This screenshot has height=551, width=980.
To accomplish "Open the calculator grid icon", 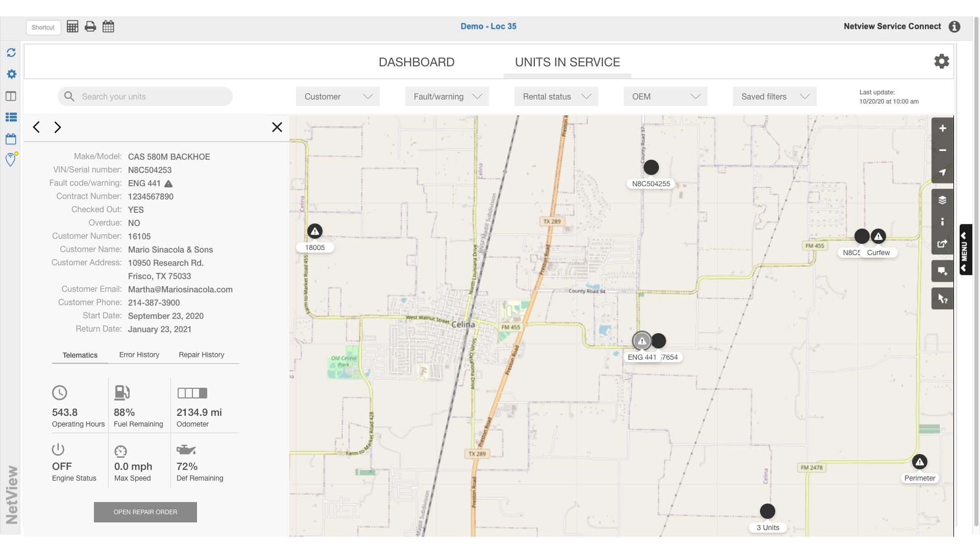I will point(72,27).
